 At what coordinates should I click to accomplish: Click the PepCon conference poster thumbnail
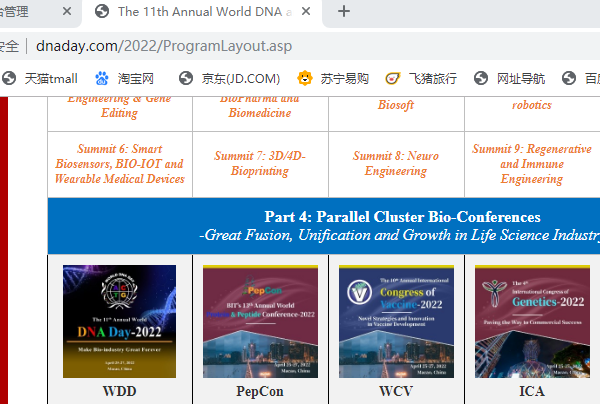pyautogui.click(x=259, y=320)
